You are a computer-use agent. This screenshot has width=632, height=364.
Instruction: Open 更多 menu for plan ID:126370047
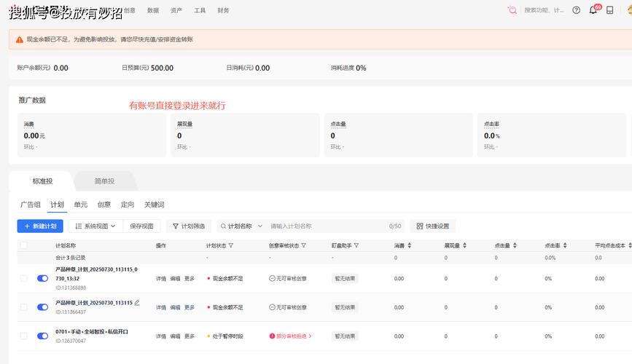click(x=190, y=336)
